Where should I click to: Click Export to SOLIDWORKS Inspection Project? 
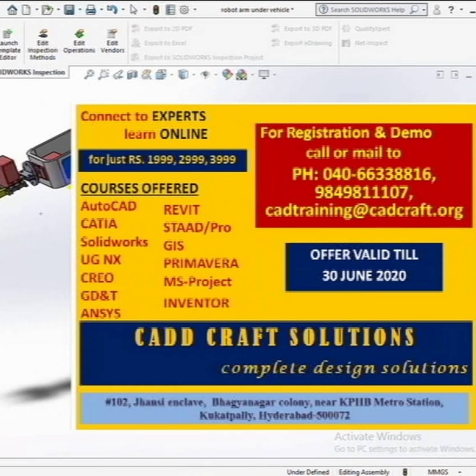pyautogui.click(x=197, y=57)
